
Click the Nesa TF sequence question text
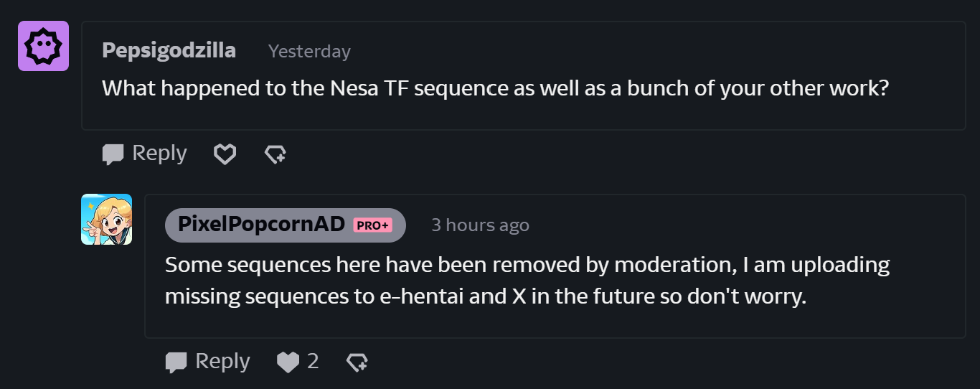pos(496,88)
